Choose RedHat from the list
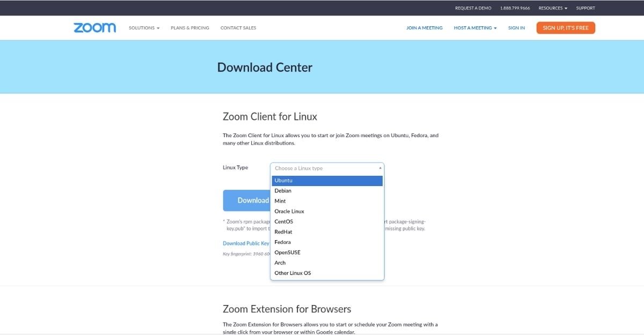The height and width of the screenshot is (335, 644). pyautogui.click(x=327, y=232)
